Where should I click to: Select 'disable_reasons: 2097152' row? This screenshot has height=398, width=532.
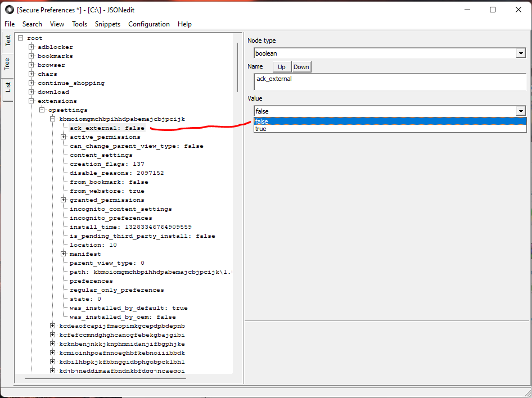tap(117, 173)
